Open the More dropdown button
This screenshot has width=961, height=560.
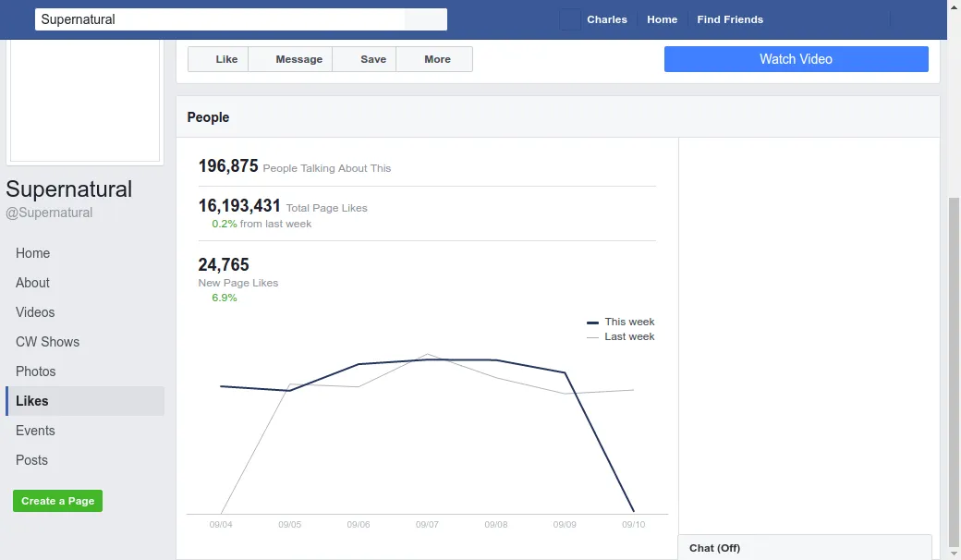(434, 59)
